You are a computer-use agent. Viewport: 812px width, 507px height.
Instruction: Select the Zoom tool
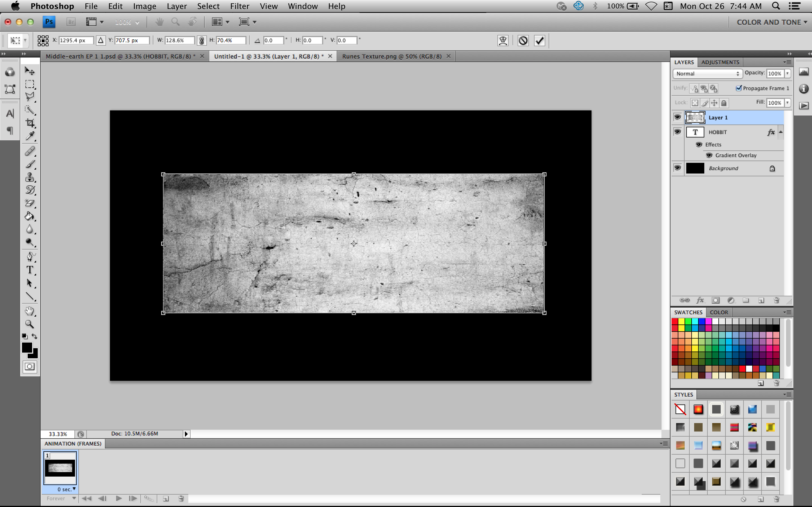point(30,324)
